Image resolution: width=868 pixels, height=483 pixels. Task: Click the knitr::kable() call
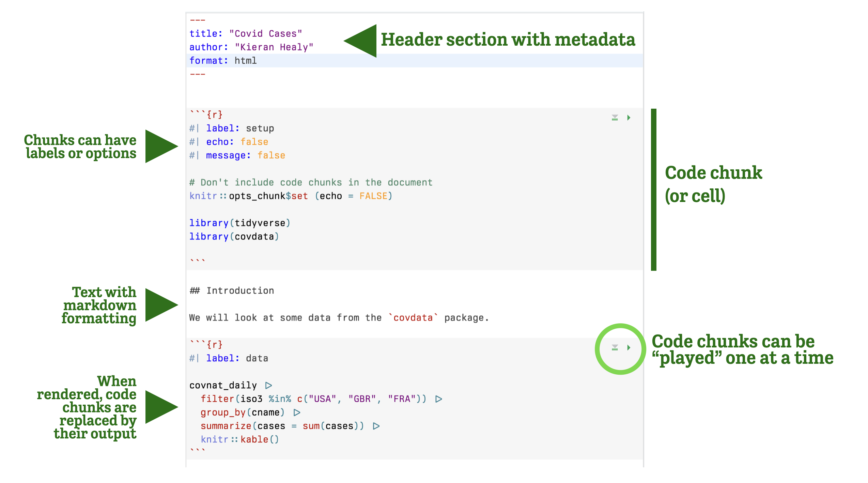coord(240,439)
